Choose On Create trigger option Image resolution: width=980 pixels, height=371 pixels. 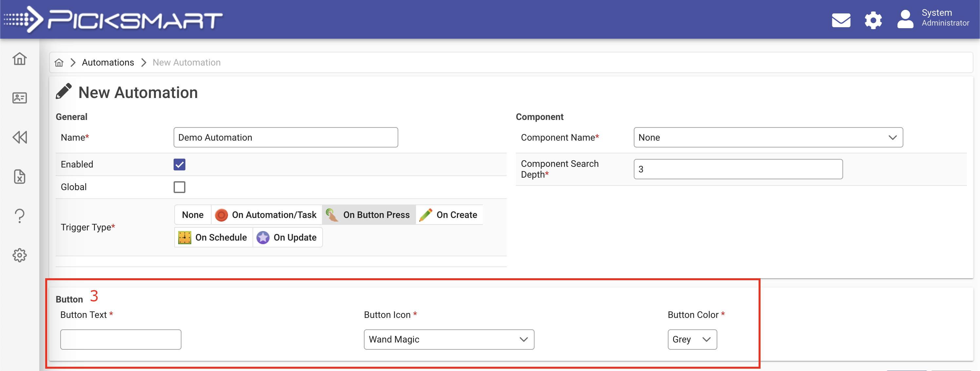[x=449, y=215]
